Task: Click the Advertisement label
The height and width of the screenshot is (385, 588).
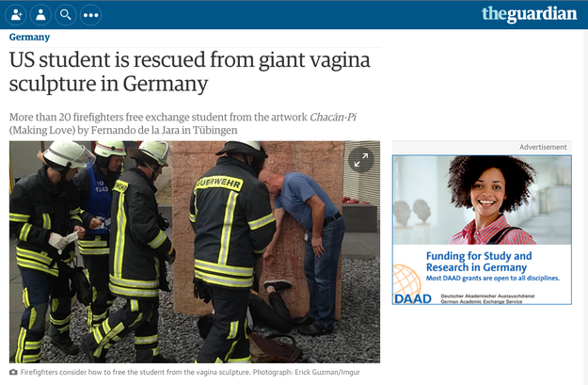Action: click(x=543, y=147)
